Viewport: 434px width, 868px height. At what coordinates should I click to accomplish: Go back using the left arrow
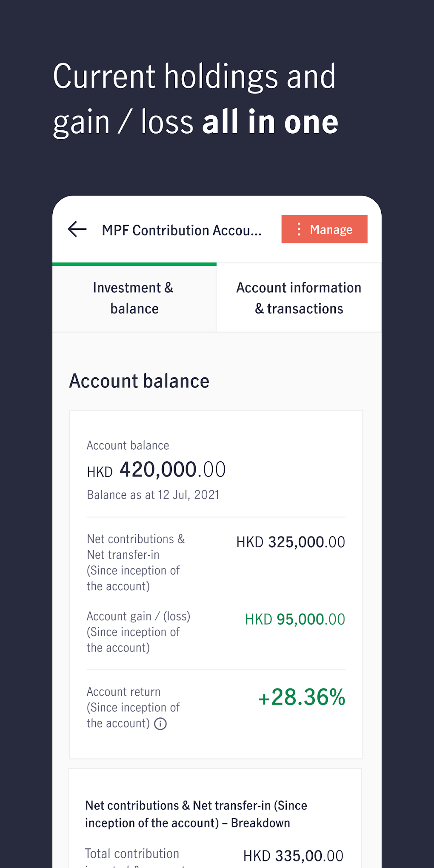tap(77, 229)
